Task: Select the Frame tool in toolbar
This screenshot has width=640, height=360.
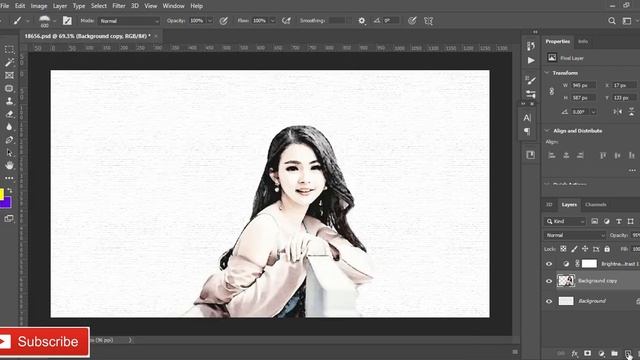Action: tap(9, 76)
